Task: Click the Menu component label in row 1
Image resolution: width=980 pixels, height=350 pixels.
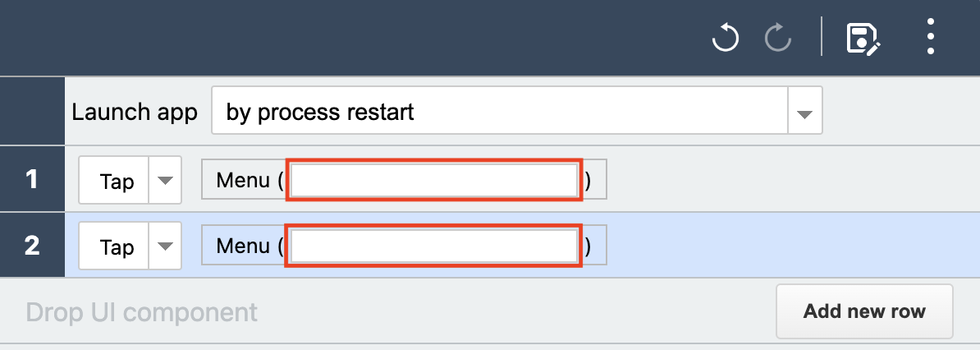Action: (243, 180)
